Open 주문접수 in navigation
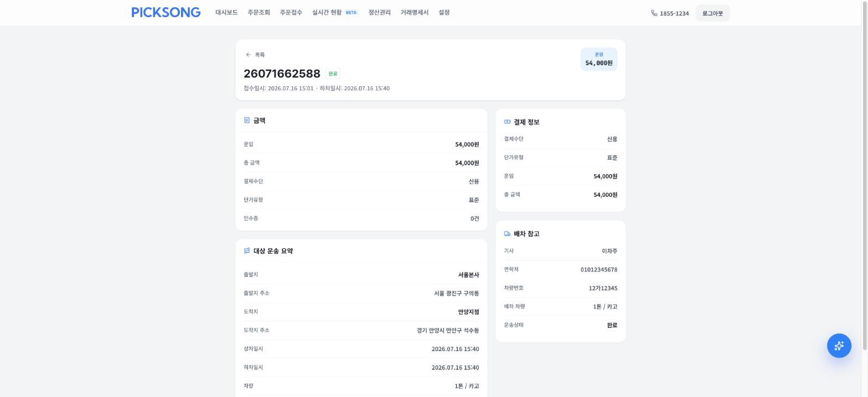Viewport: 868px width, 397px height. click(x=291, y=12)
